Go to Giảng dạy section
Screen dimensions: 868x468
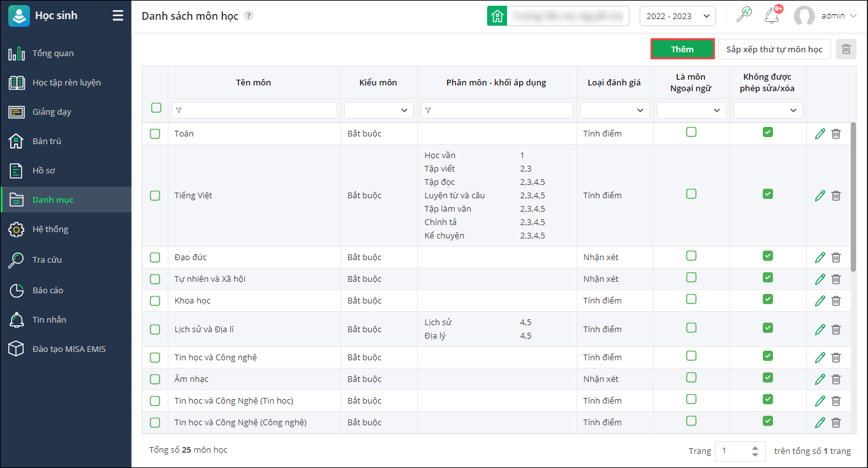pyautogui.click(x=66, y=112)
